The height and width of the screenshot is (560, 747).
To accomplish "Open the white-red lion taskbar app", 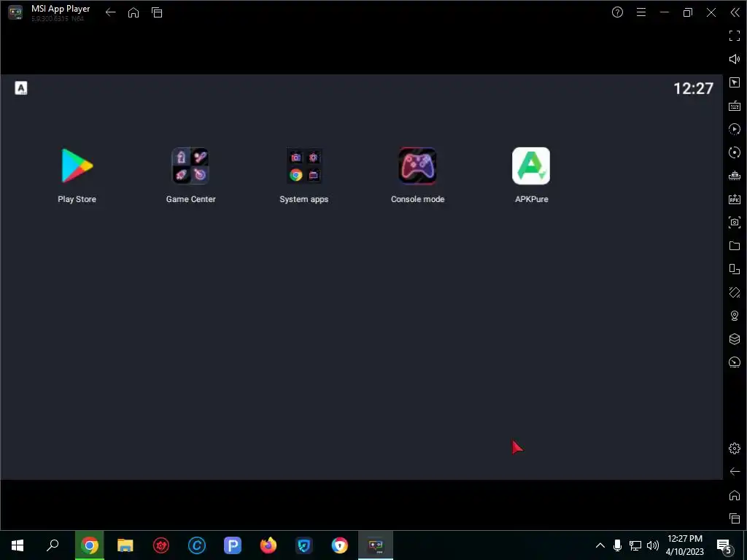I will [340, 545].
